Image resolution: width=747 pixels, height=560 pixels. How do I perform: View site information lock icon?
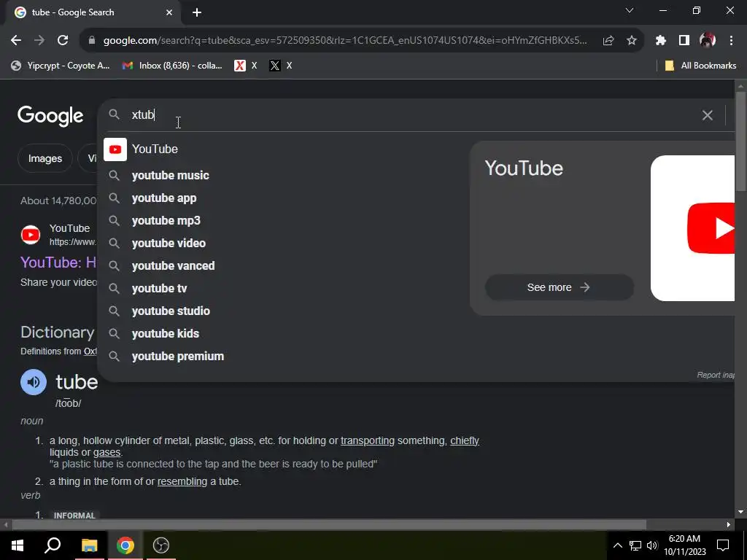click(x=92, y=41)
